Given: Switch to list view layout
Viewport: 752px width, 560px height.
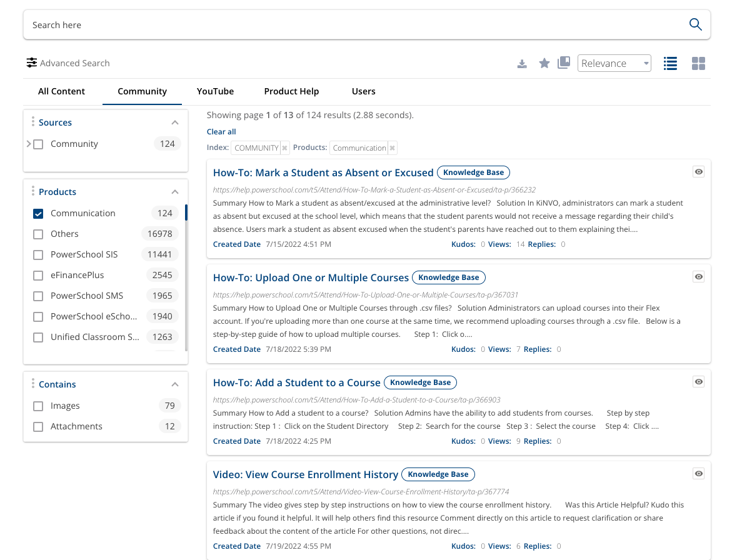Looking at the screenshot, I should (x=670, y=63).
